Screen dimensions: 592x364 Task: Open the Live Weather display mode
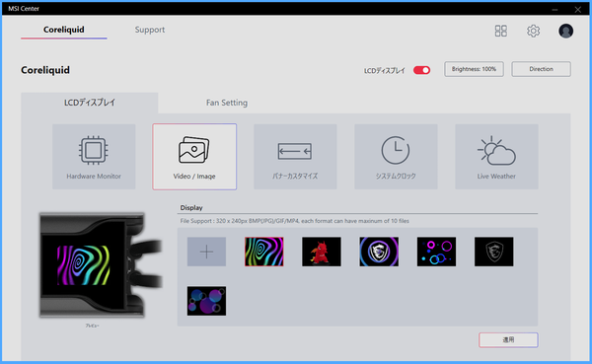(496, 157)
